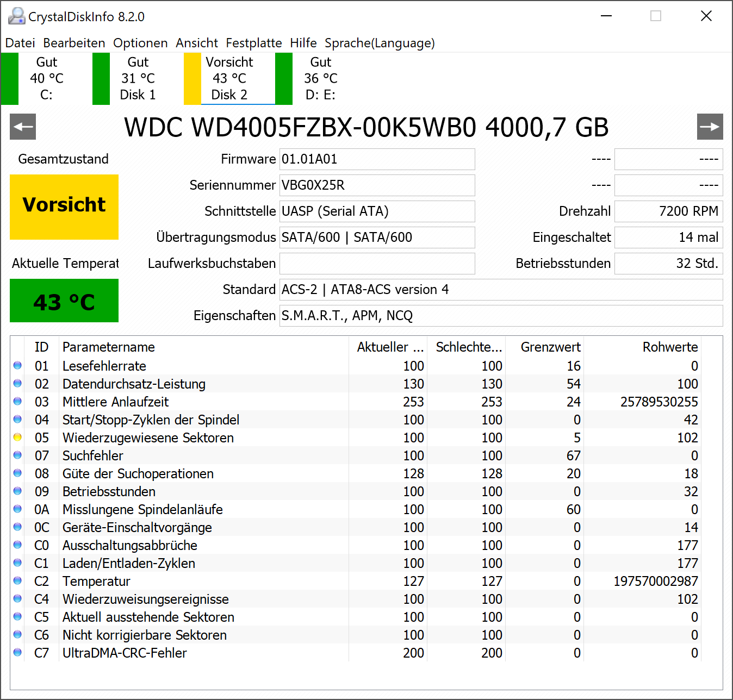The width and height of the screenshot is (733, 700).
Task: Select the UltraDMA-CRC-Fehler row name
Action: coord(125,653)
